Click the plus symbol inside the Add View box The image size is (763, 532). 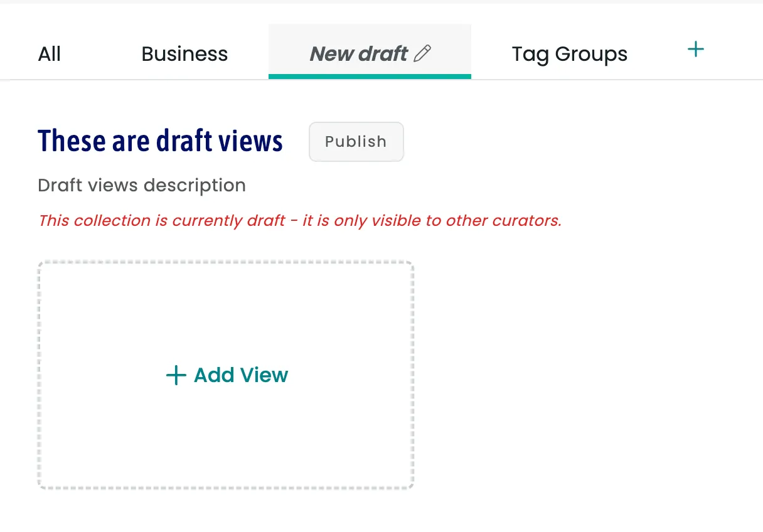pyautogui.click(x=175, y=375)
